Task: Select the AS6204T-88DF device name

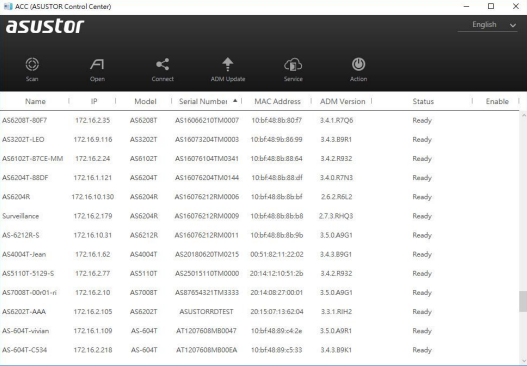Action: (25, 178)
